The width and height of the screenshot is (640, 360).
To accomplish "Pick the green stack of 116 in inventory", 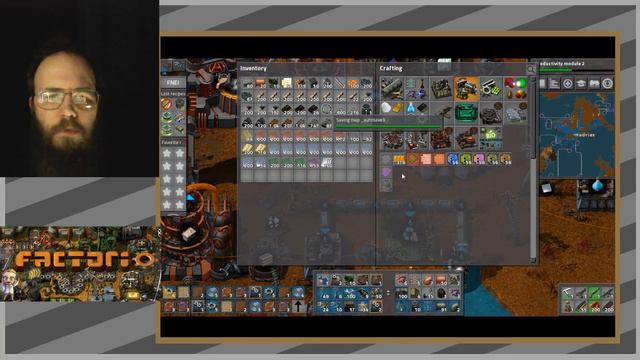I will [x=300, y=163].
